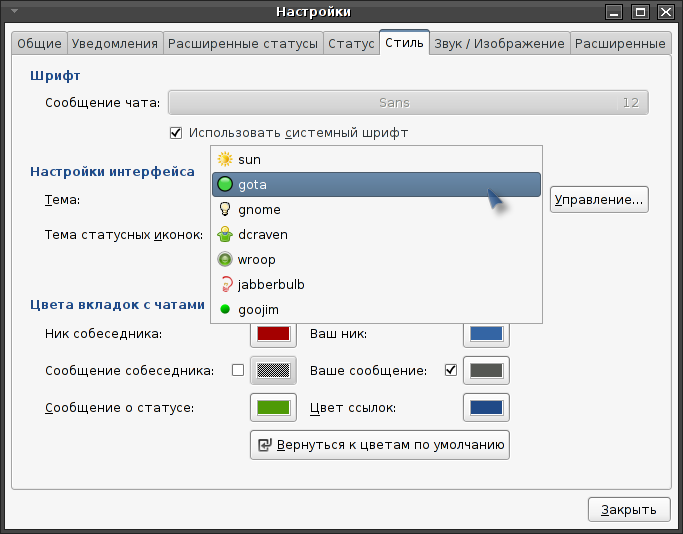Toggle "Использовать системный шрифт" checkbox
The image size is (683, 534).
tap(176, 133)
